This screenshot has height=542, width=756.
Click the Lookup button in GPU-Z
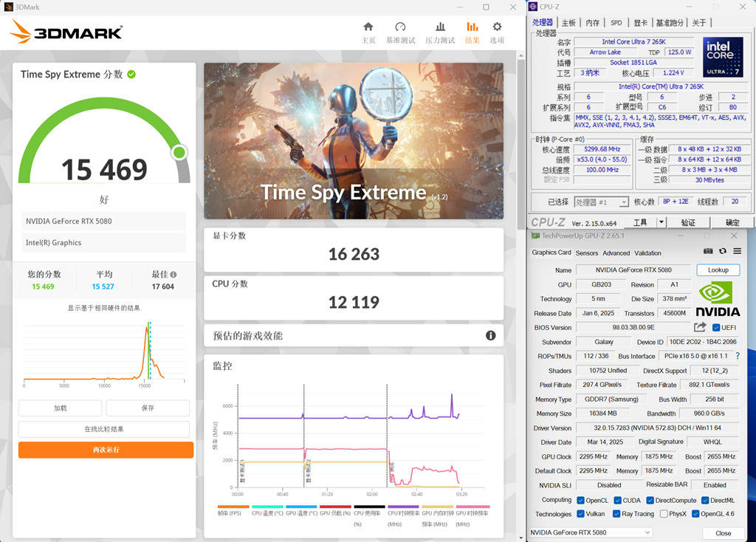pyautogui.click(x=718, y=270)
